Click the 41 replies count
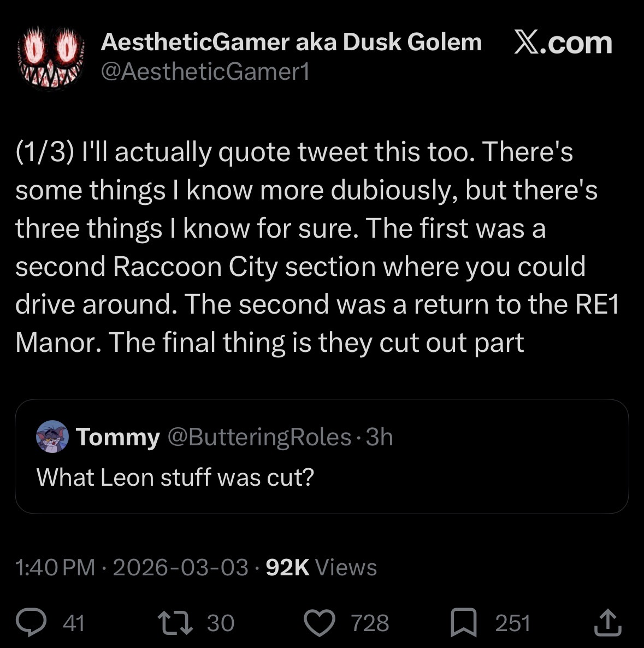This screenshot has width=644, height=648. coord(74,623)
